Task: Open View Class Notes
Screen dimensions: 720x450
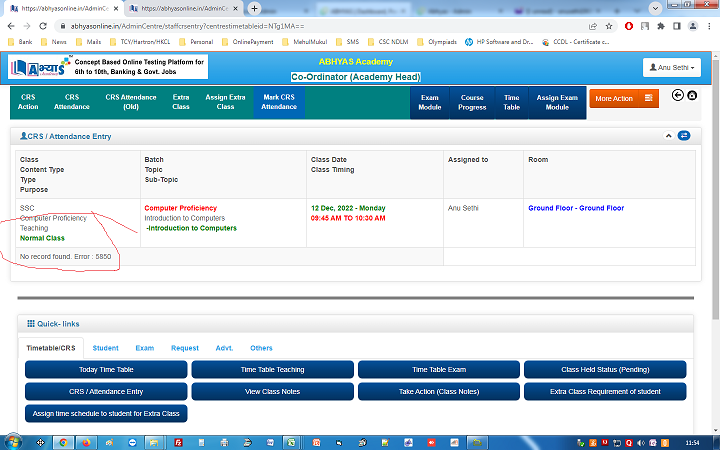Action: click(x=272, y=392)
